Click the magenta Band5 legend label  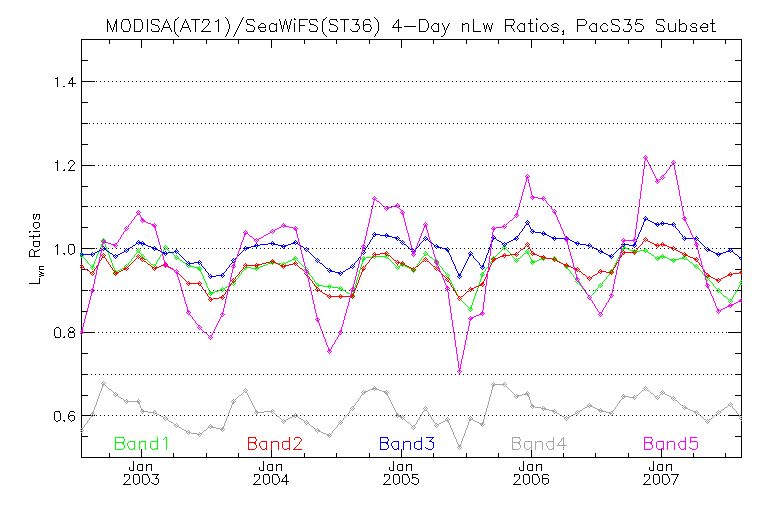pos(671,444)
